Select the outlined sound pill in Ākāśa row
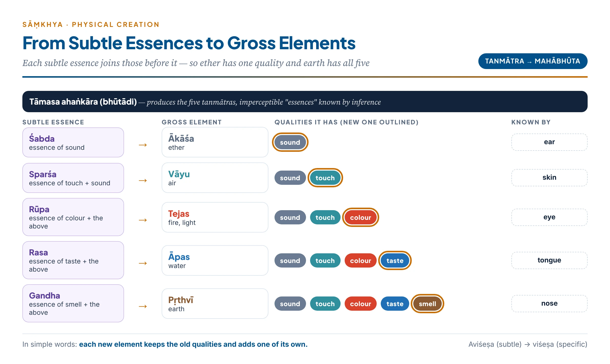Screen dimensions: 610x364 [x=290, y=142]
